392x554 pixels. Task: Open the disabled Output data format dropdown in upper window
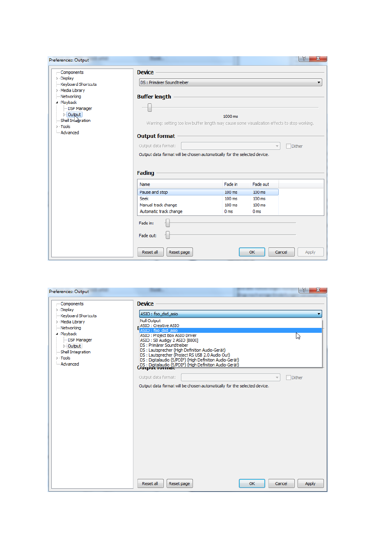(x=230, y=146)
